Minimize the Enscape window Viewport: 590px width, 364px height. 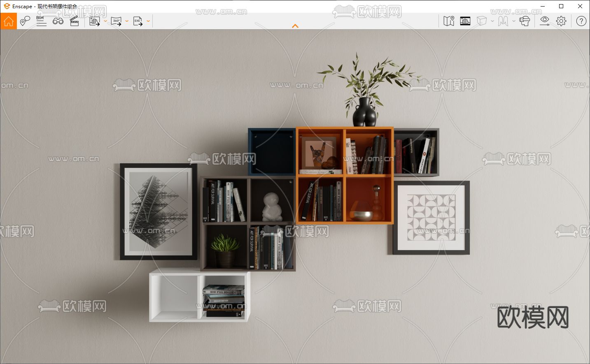(542, 6)
